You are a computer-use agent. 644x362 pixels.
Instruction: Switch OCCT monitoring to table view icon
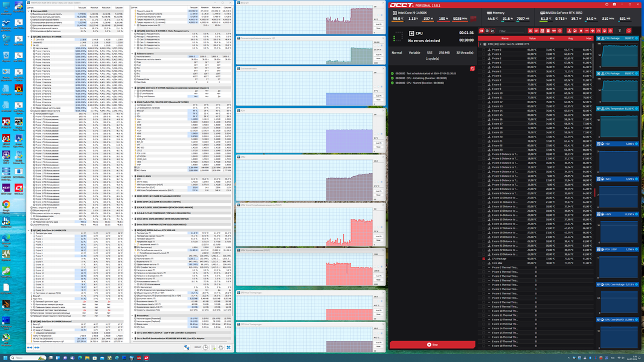[487, 31]
